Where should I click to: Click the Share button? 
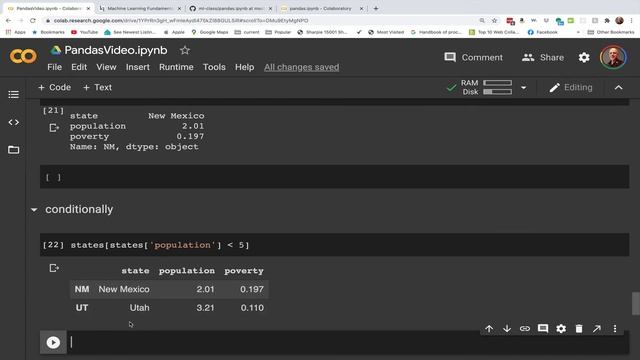[543, 58]
